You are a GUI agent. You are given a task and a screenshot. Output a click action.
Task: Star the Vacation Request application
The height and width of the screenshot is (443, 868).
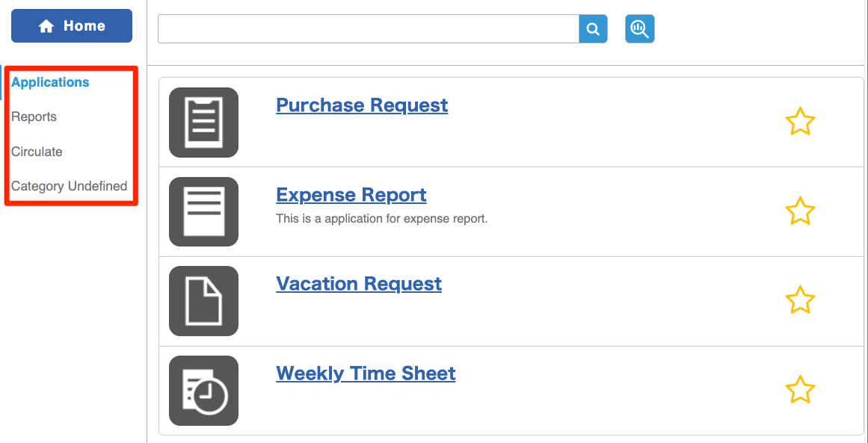click(x=800, y=300)
